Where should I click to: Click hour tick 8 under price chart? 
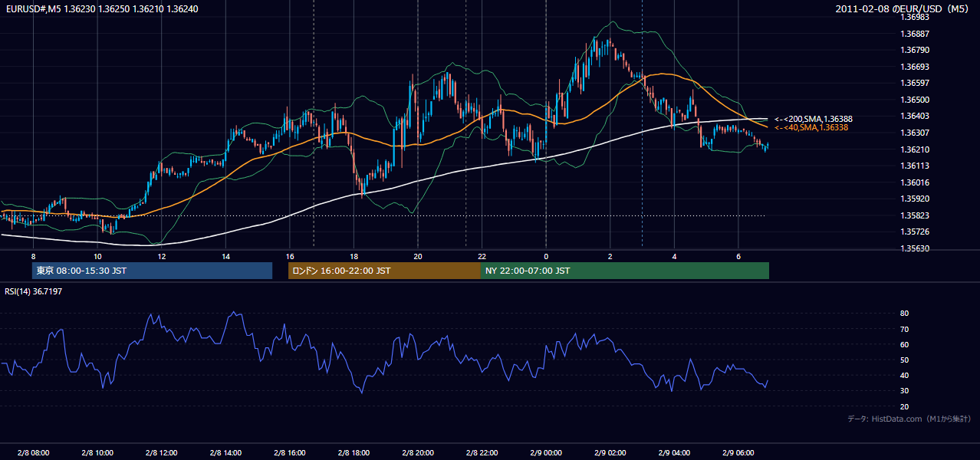pyautogui.click(x=33, y=256)
